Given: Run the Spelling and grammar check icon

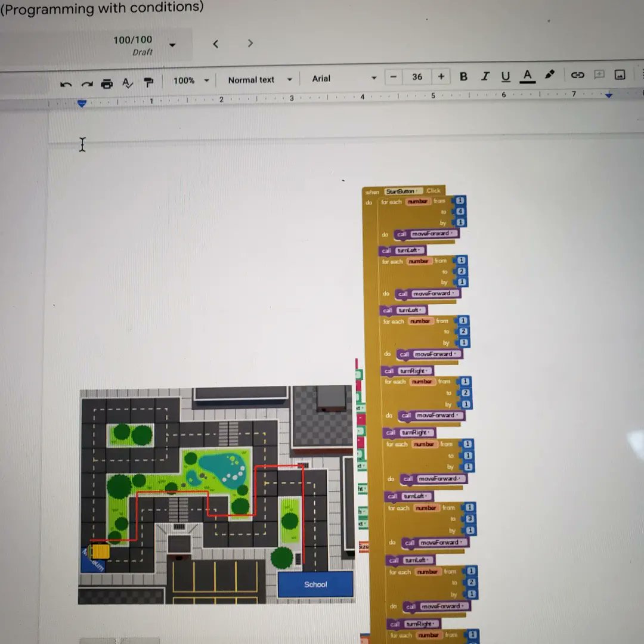Looking at the screenshot, I should (127, 84).
